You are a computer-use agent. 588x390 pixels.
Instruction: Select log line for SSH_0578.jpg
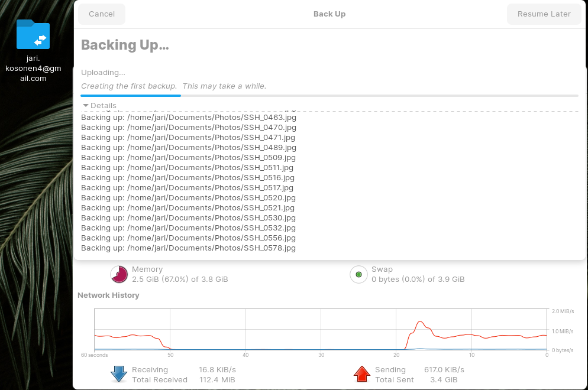tap(188, 248)
